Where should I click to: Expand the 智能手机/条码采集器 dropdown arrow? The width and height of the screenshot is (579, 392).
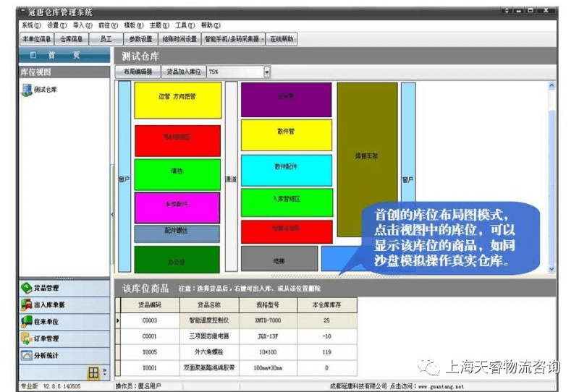(265, 39)
